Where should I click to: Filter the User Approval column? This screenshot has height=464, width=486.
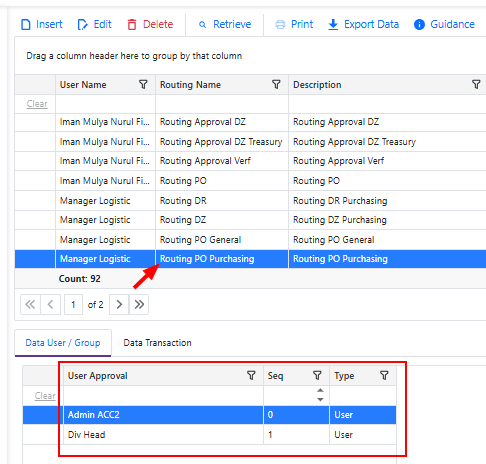tap(251, 376)
